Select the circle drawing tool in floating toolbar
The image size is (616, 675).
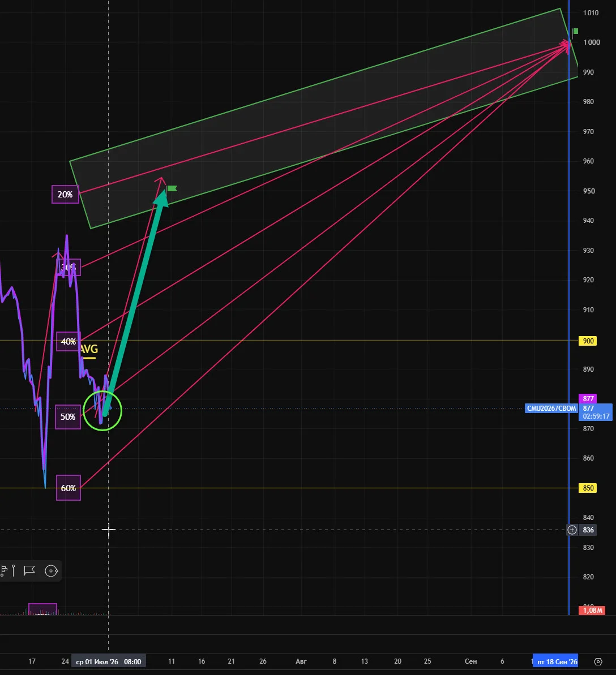tap(52, 571)
